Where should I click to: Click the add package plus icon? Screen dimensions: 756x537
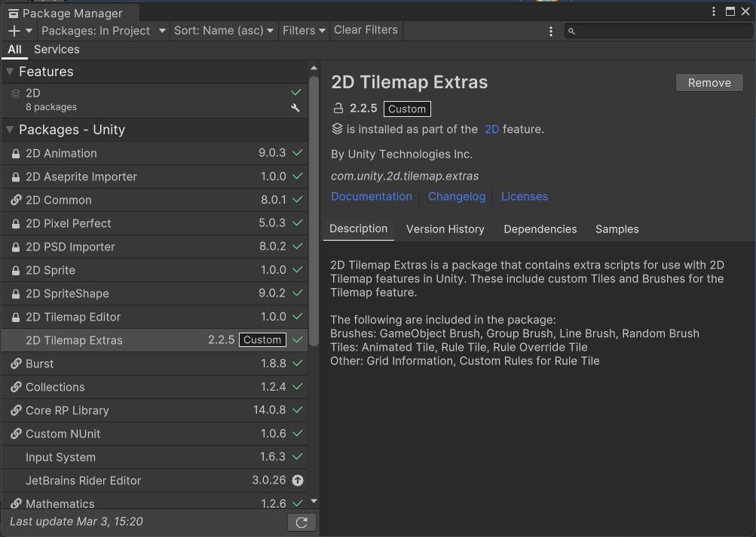point(14,31)
